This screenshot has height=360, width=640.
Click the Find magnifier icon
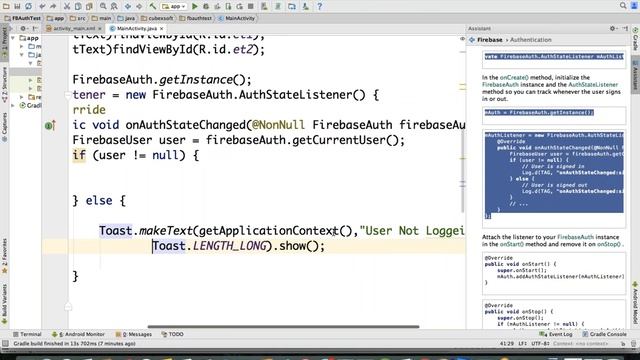pos(103,6)
